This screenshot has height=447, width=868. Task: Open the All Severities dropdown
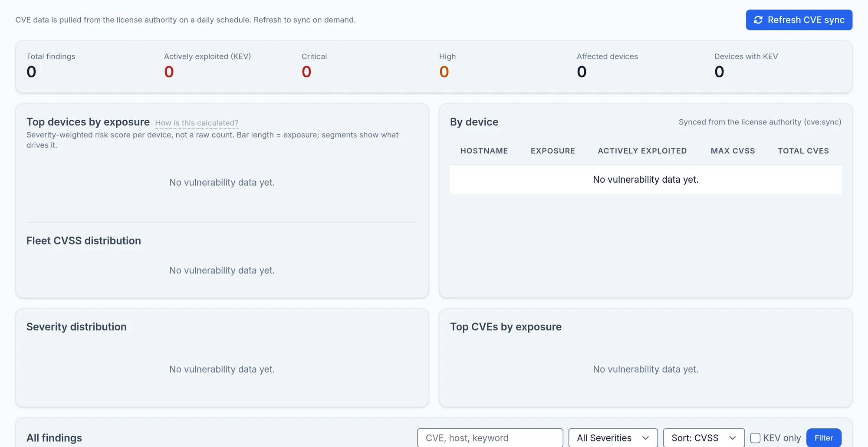coord(613,438)
